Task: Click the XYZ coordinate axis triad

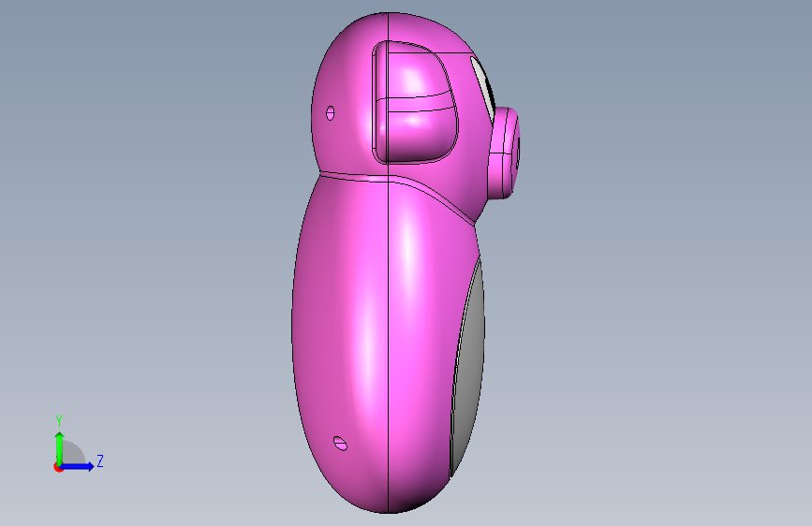Action: coord(78,444)
